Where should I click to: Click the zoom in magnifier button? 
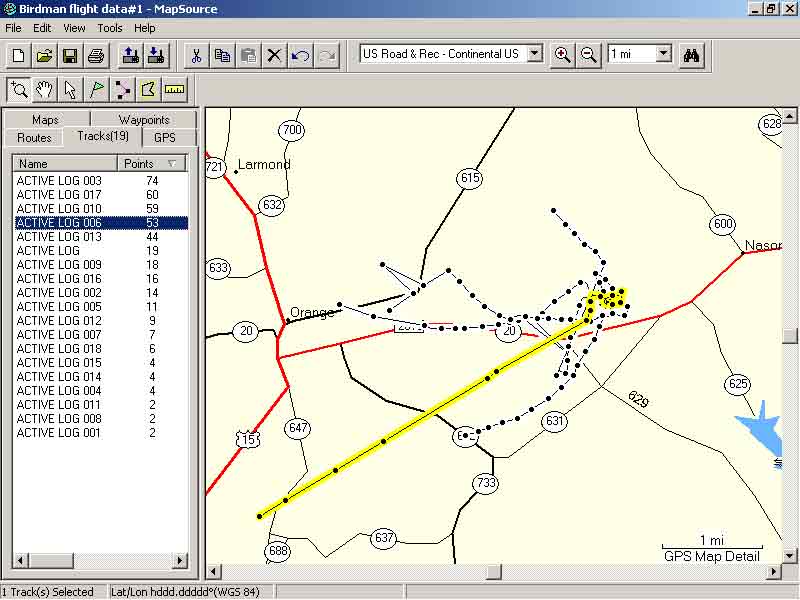coord(563,55)
